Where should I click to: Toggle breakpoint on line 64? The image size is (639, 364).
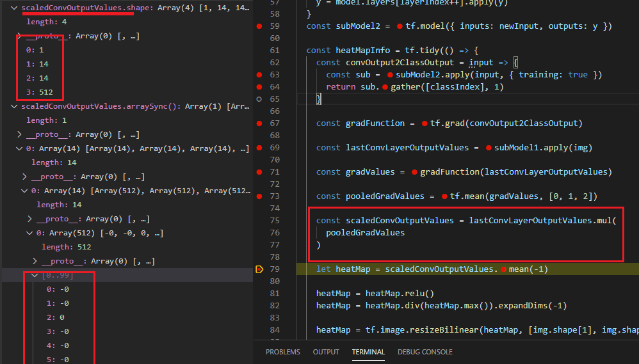pyautogui.click(x=259, y=87)
